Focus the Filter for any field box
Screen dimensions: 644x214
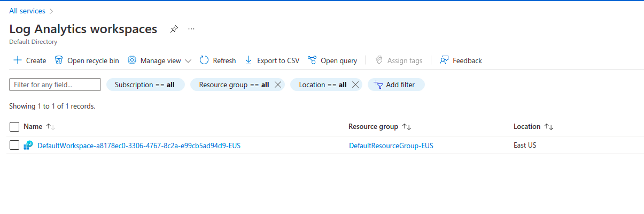55,85
